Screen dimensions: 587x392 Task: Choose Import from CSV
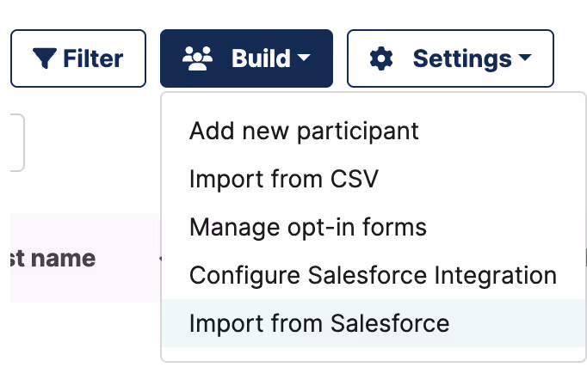[x=284, y=180]
